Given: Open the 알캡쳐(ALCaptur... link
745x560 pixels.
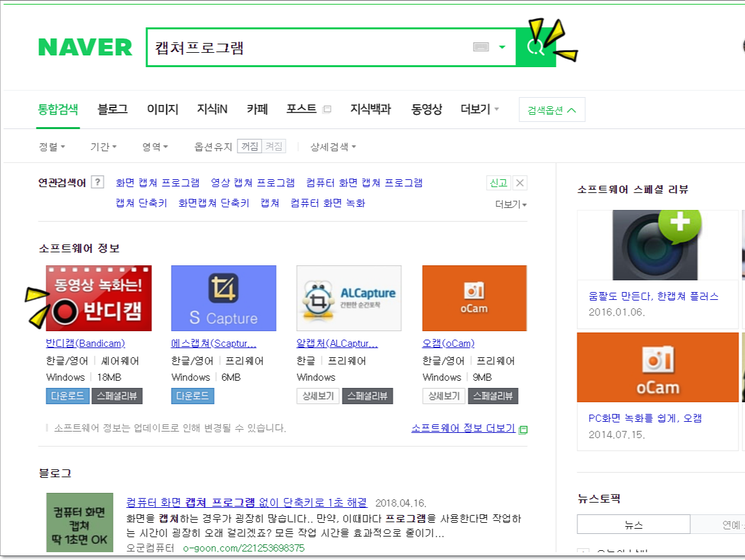Looking at the screenshot, I should pyautogui.click(x=337, y=344).
